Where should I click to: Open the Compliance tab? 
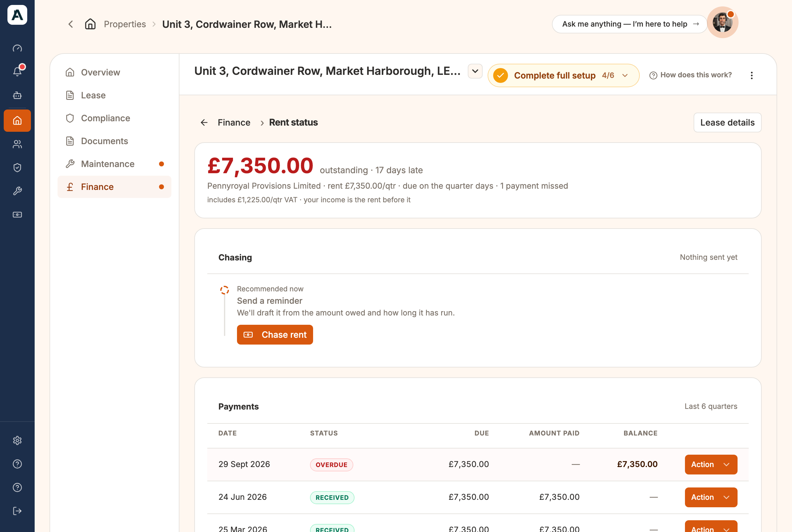pyautogui.click(x=114, y=118)
